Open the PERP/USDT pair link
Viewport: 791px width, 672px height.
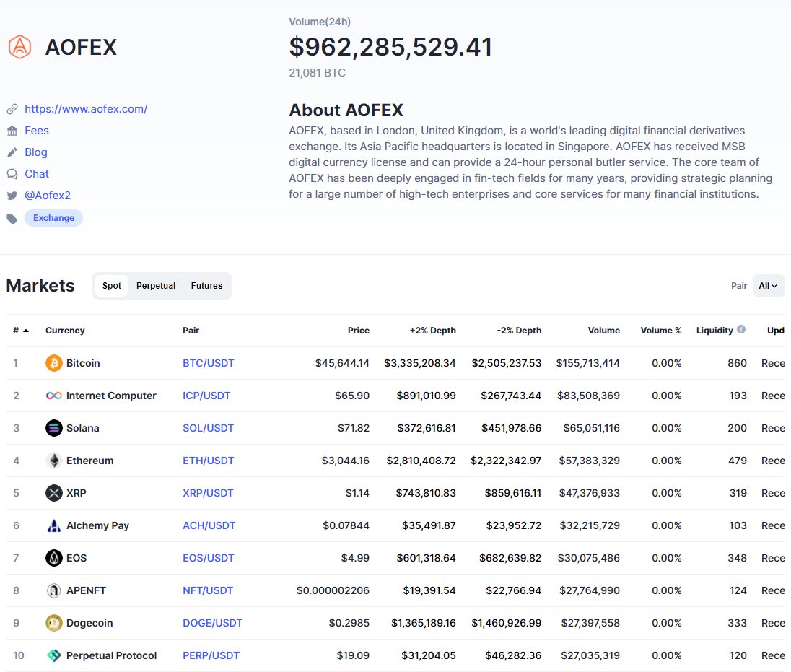click(211, 655)
